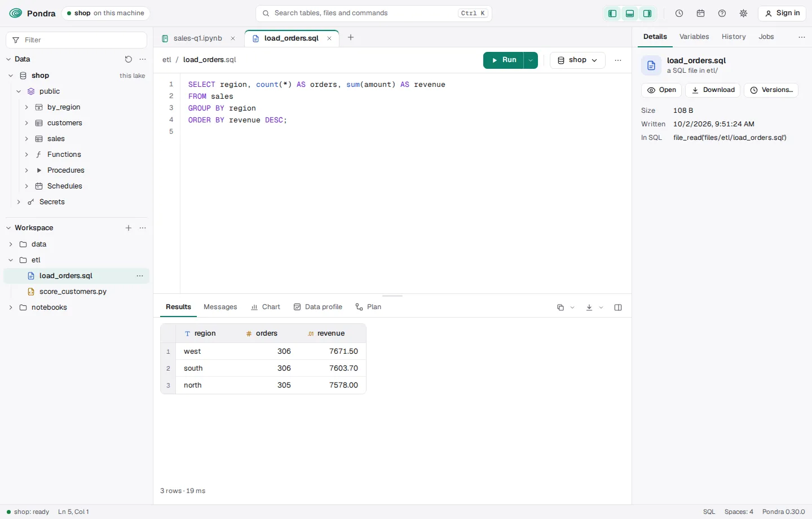The image size is (812, 519).
Task: Expand the notebooks folder
Action: point(11,307)
